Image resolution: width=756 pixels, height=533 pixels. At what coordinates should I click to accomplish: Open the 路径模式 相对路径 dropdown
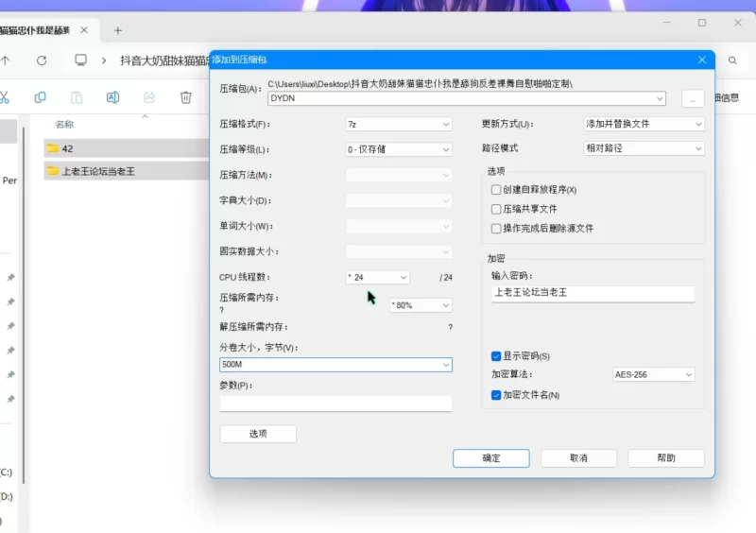click(x=644, y=148)
